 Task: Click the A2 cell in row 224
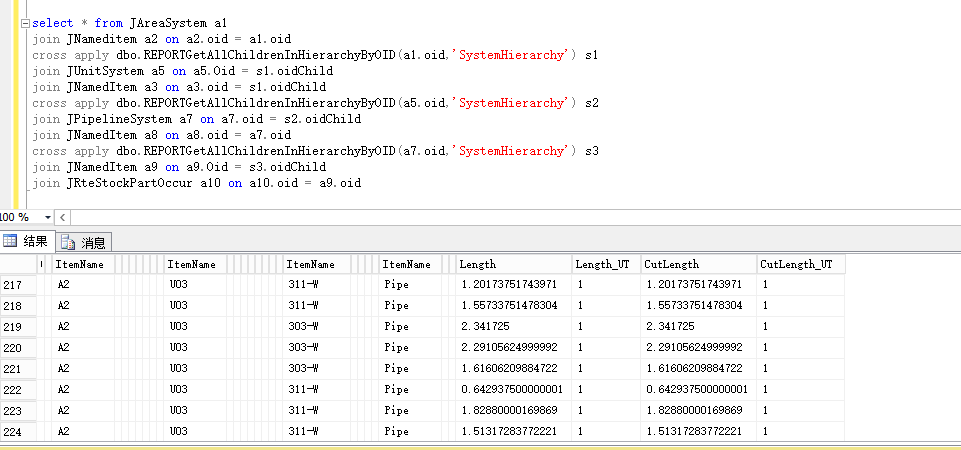83,431
